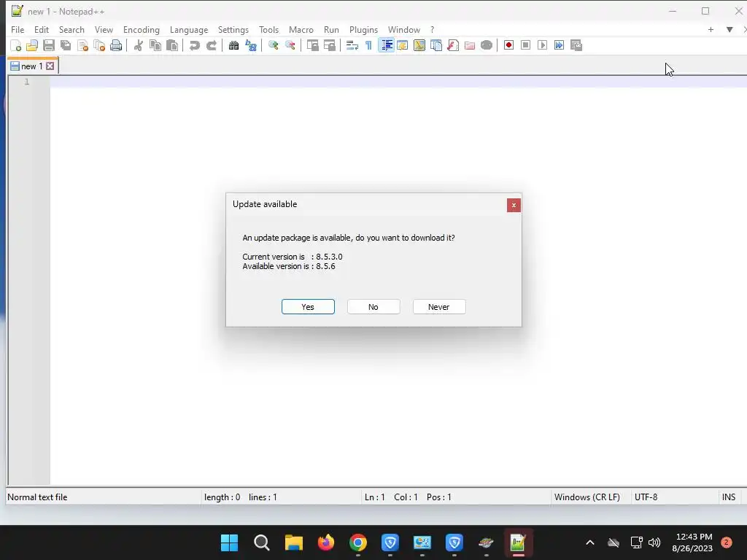Open the Language menu
Screen dimensions: 747x560
tap(189, 29)
